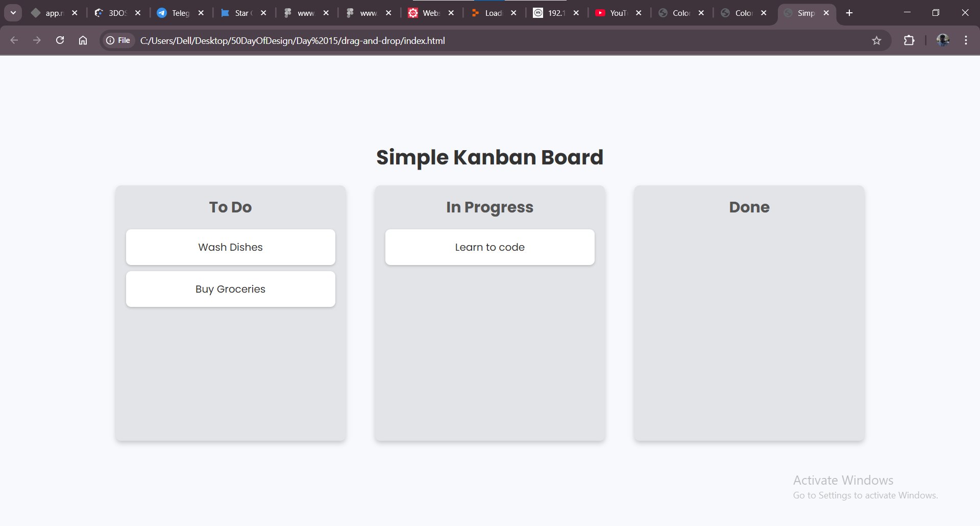Click the Done column heading
Viewport: 980px width, 526px height.
click(749, 207)
